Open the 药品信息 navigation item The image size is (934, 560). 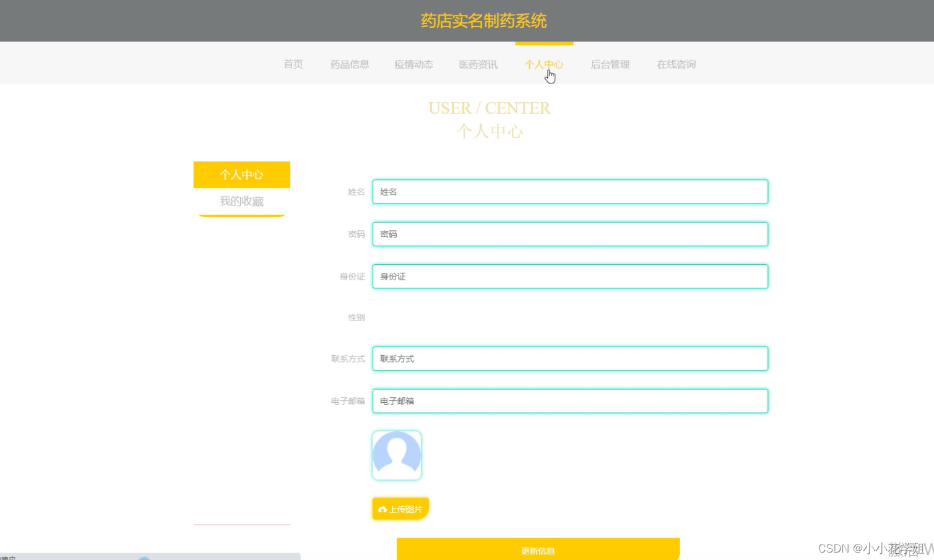349,64
